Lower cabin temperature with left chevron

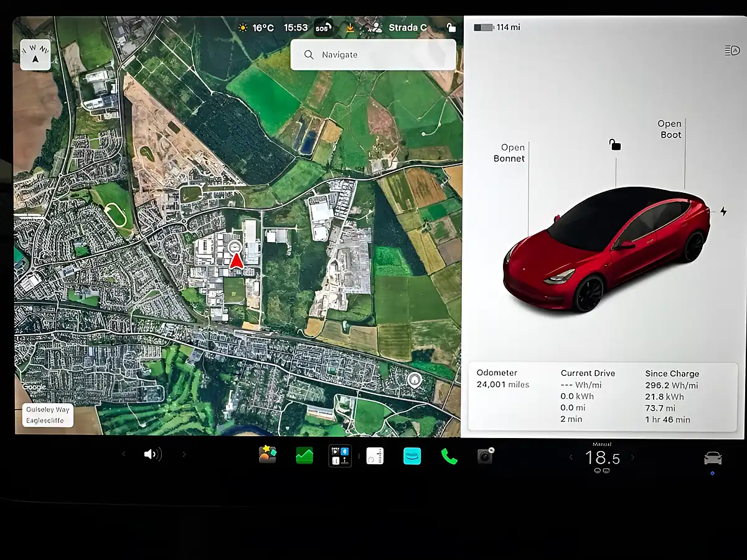(x=571, y=458)
